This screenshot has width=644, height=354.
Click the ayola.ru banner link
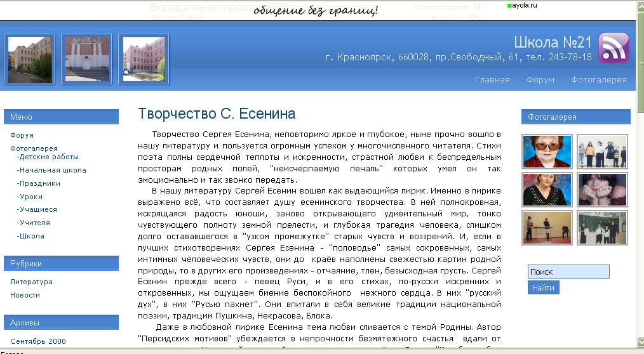point(524,6)
